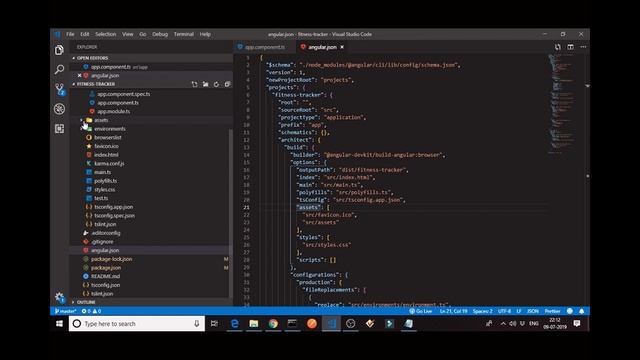Open the Manage gear icon
Image resolution: width=640 pixels, height=360 pixels.
tap(60, 298)
